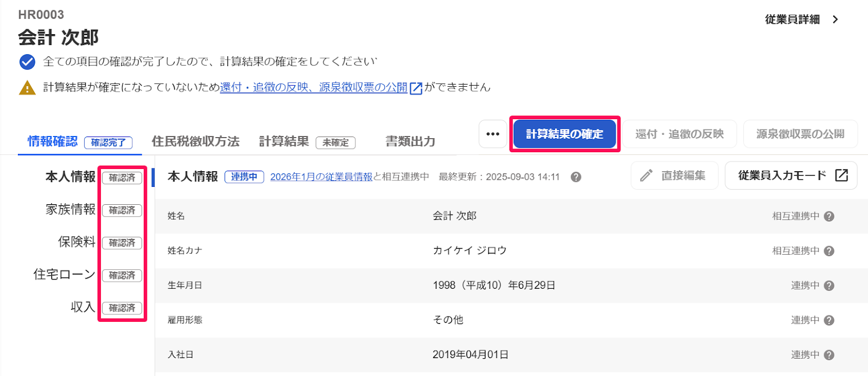Open the 2026年1月の従業員情報 link
The height and width of the screenshot is (376, 868).
click(322, 177)
